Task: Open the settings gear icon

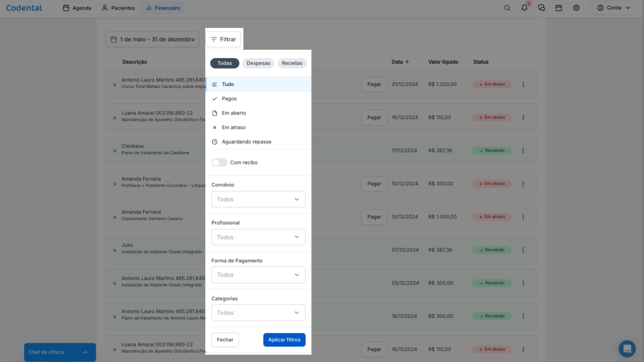Action: pos(576,8)
